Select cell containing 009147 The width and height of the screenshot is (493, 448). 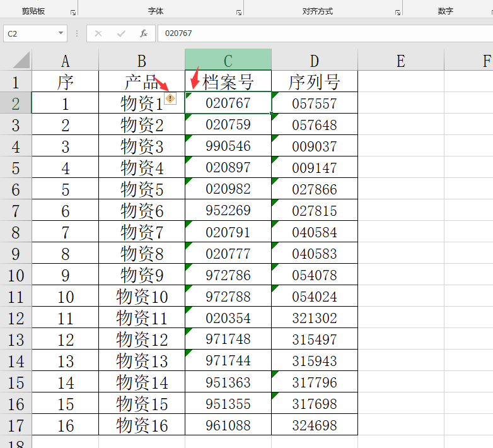315,167
